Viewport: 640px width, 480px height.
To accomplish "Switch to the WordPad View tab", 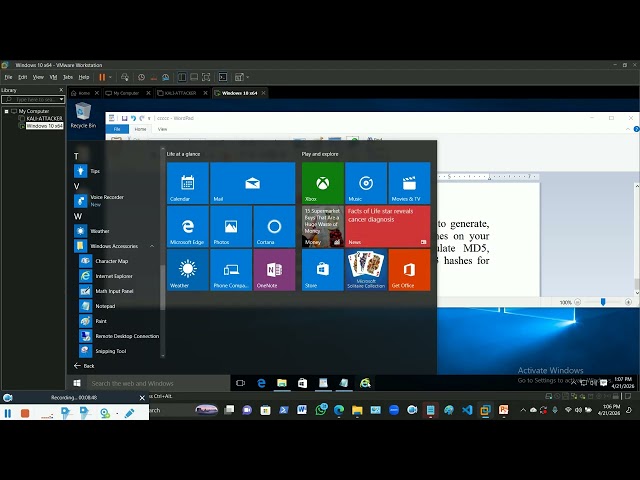I will coord(162,129).
